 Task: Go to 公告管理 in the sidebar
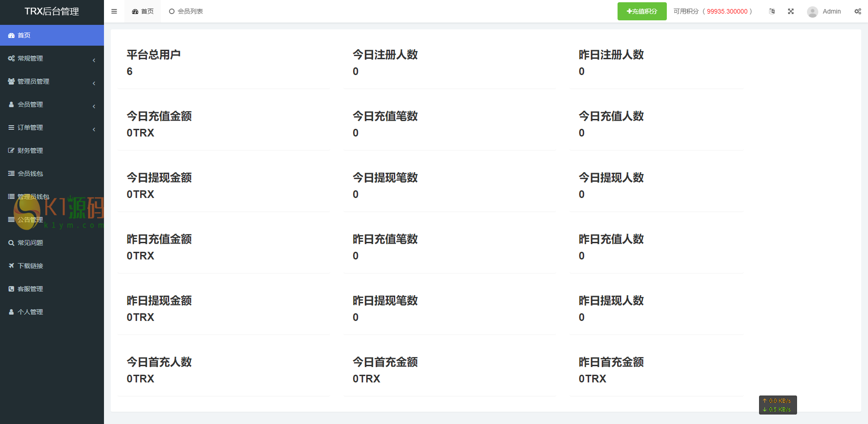pos(30,220)
